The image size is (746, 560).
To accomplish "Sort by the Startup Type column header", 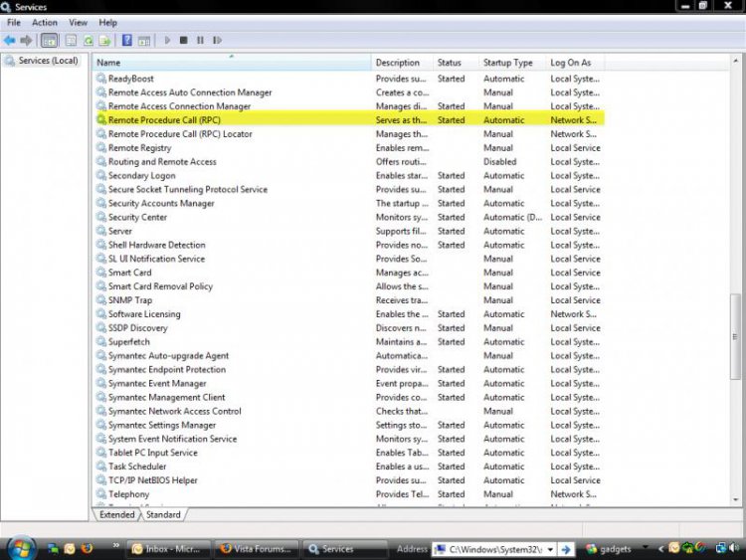I will coord(512,63).
